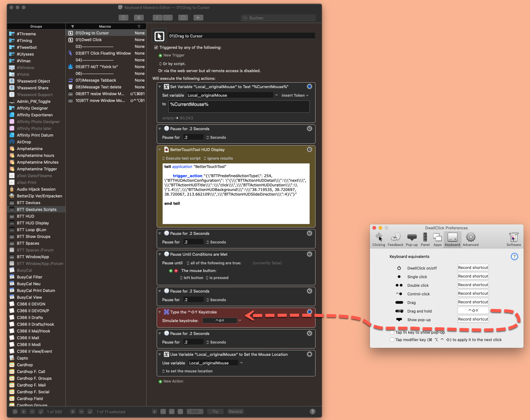This screenshot has height=420, width=530.
Task: Add a new macro group with plus button
Action: click(x=24, y=412)
